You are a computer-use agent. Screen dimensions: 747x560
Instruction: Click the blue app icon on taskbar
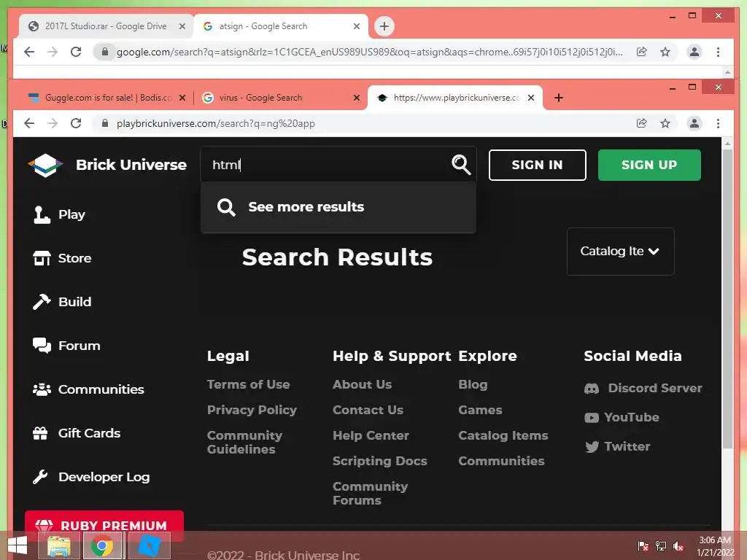tap(149, 545)
